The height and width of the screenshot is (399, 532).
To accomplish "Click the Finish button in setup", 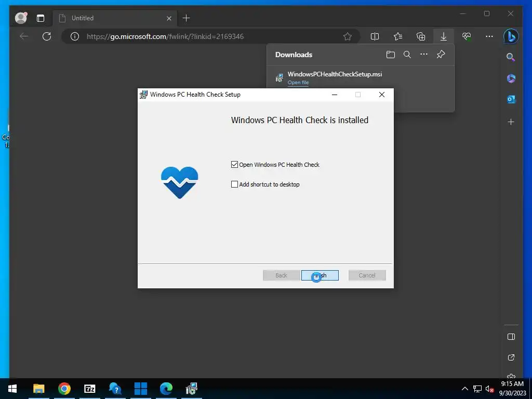I will point(320,275).
